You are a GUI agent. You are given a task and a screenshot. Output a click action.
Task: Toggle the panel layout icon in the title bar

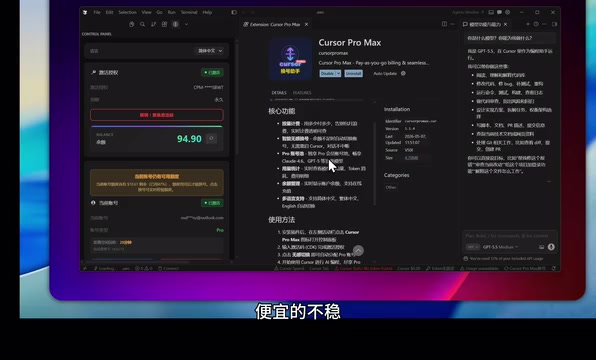tap(491, 12)
